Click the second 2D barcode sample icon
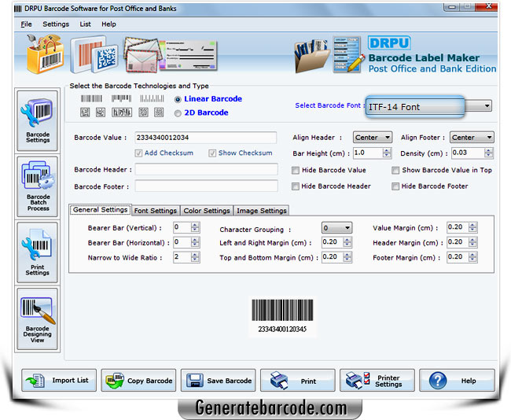This screenshot has width=511, height=420. point(101,112)
